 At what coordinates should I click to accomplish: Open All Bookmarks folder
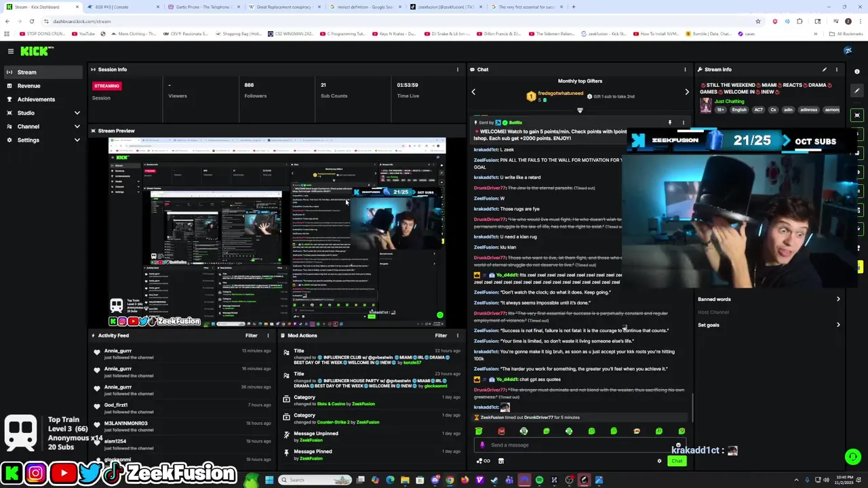pyautogui.click(x=846, y=34)
